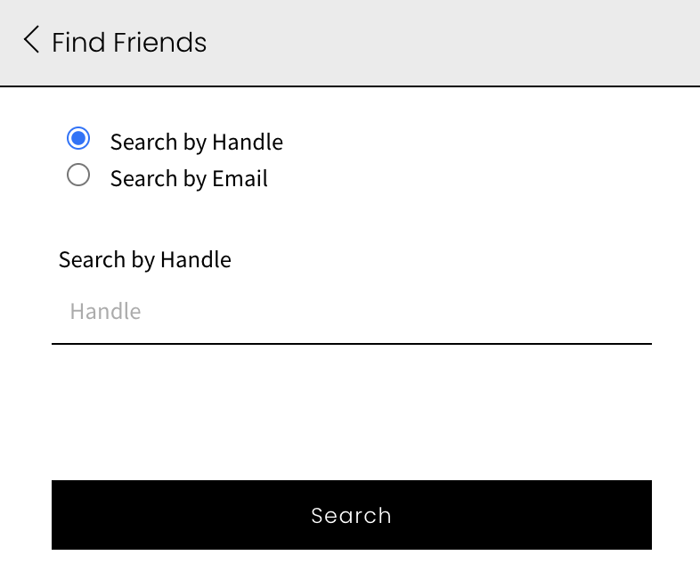The width and height of the screenshot is (700, 588).
Task: Click the white "Search" text on the button
Action: tap(351, 516)
